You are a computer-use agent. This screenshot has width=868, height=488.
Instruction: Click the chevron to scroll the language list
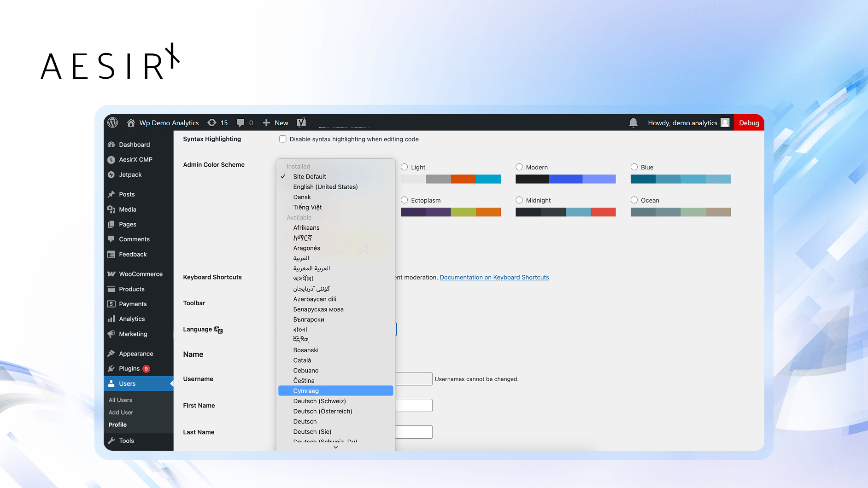click(335, 447)
